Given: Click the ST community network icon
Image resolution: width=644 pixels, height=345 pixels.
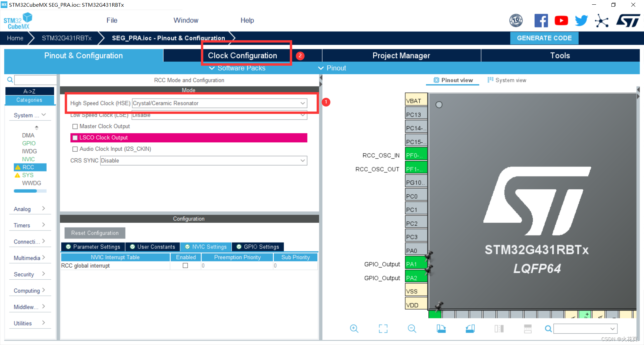Looking at the screenshot, I should (602, 21).
